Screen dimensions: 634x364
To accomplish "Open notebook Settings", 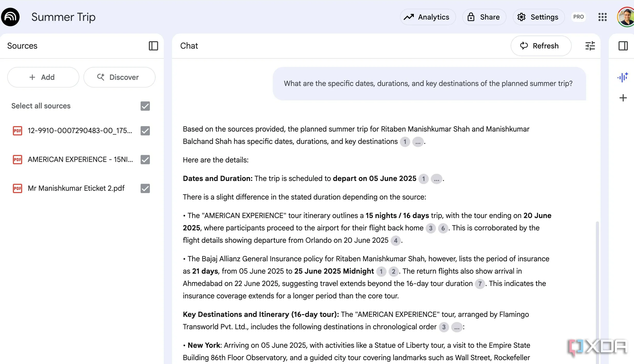I will click(539, 17).
